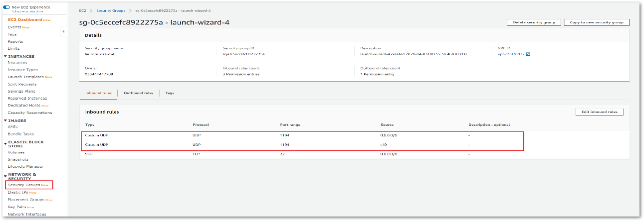Open the vpc-19978d72 link

[511, 54]
